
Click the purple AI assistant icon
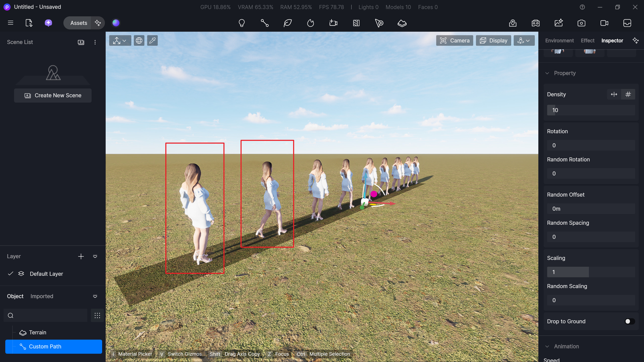click(x=48, y=23)
